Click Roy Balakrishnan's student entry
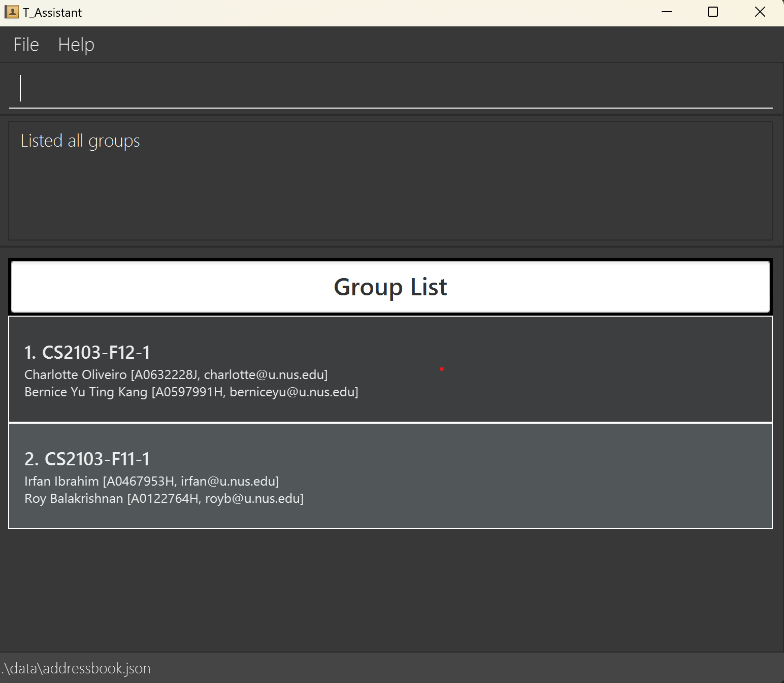 pyautogui.click(x=164, y=499)
